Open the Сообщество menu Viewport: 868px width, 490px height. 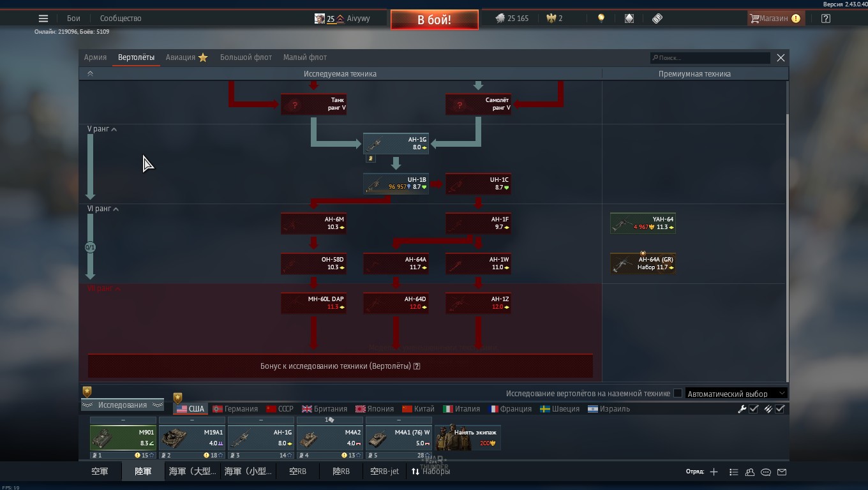click(121, 19)
